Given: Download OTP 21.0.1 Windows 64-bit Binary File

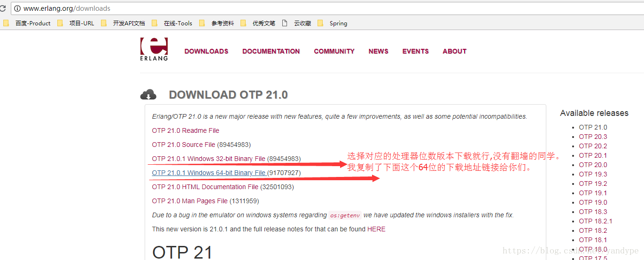Looking at the screenshot, I should (209, 173).
